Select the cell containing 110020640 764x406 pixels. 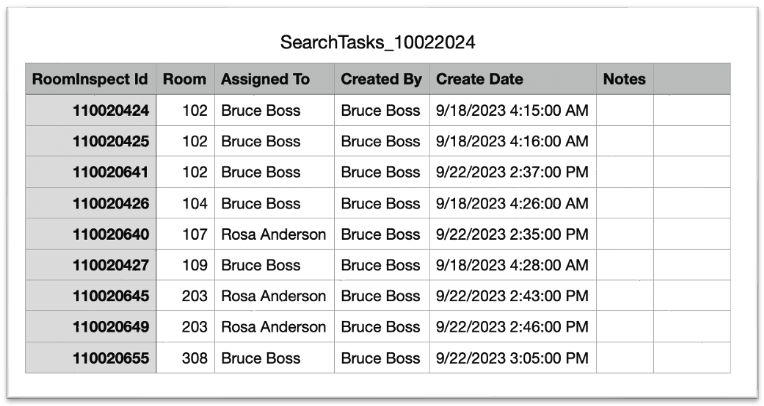tap(110, 234)
